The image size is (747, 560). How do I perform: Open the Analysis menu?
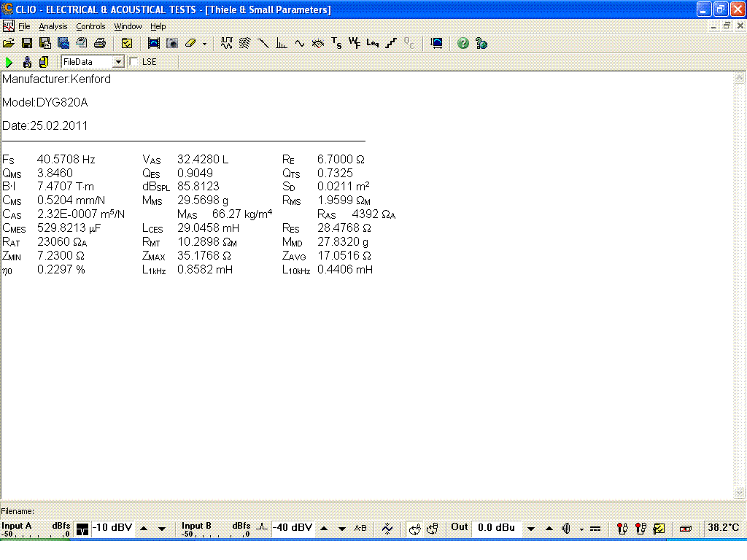pyautogui.click(x=53, y=26)
